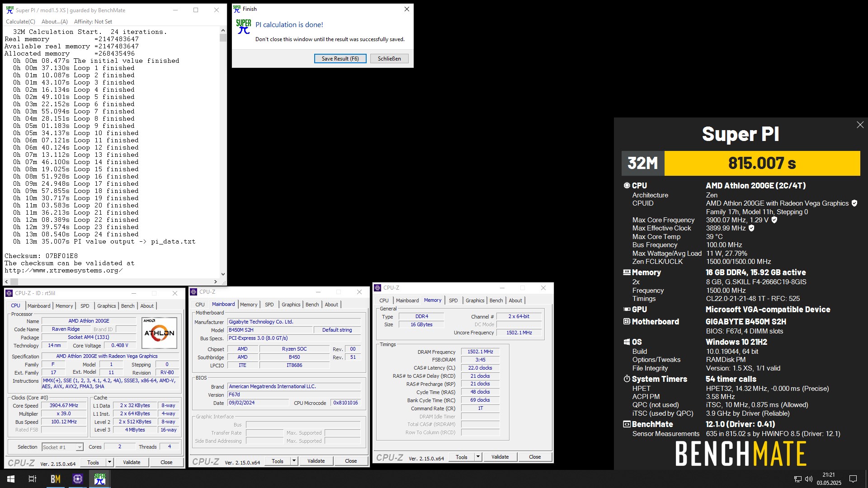Click CAS# Latency 22.0 clocks value

tap(480, 368)
